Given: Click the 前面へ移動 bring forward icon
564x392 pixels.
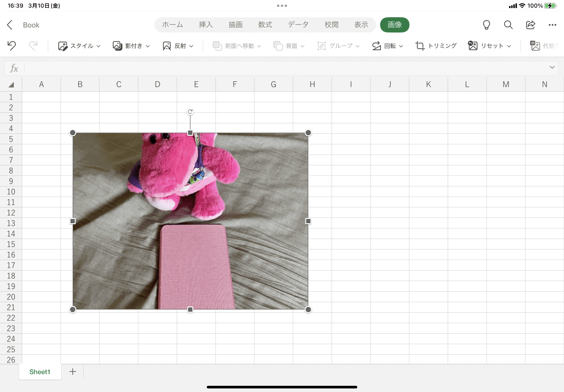Looking at the screenshot, I should (217, 46).
